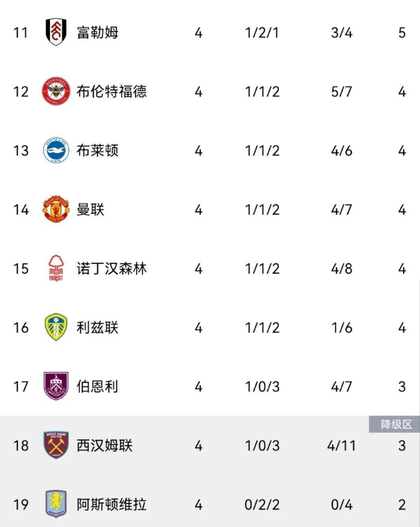Open team name 西汉姆联
Image resolution: width=420 pixels, height=527 pixels.
coord(105,445)
